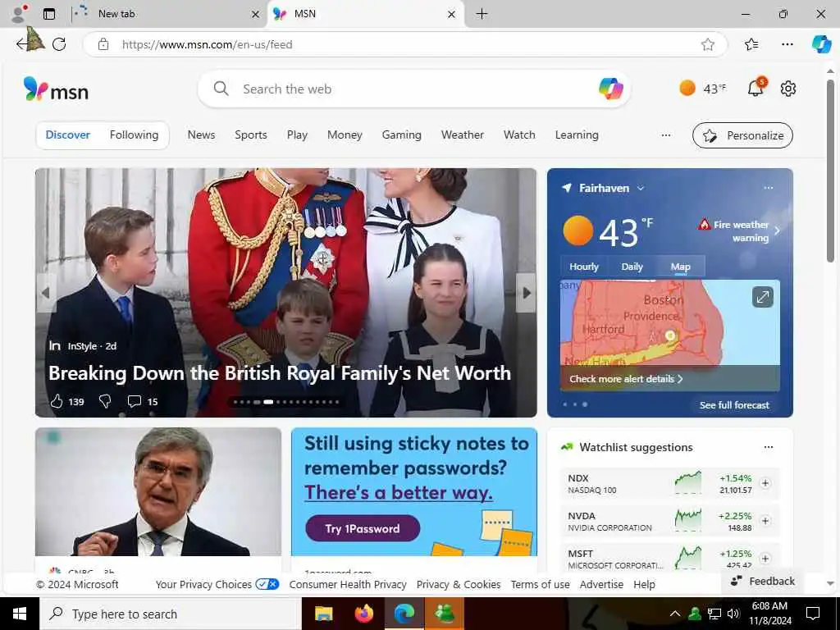Switch to the Discover tab
The image size is (840, 630).
coord(67,135)
